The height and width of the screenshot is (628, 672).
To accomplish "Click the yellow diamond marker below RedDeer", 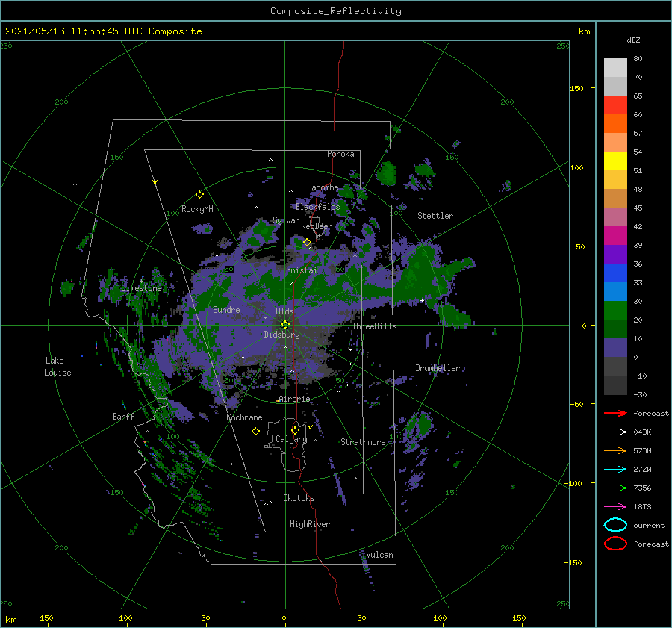I will point(307,243).
